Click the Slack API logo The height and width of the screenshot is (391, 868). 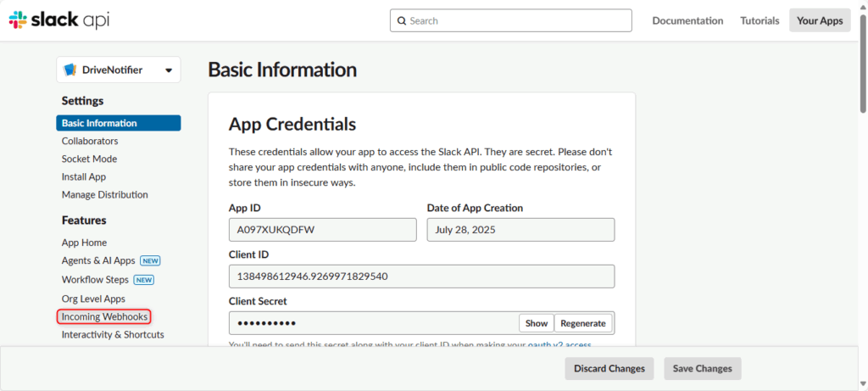click(x=58, y=20)
